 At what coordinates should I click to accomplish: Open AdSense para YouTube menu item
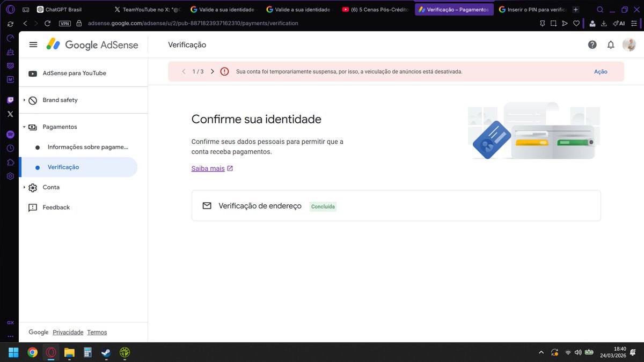(x=75, y=73)
